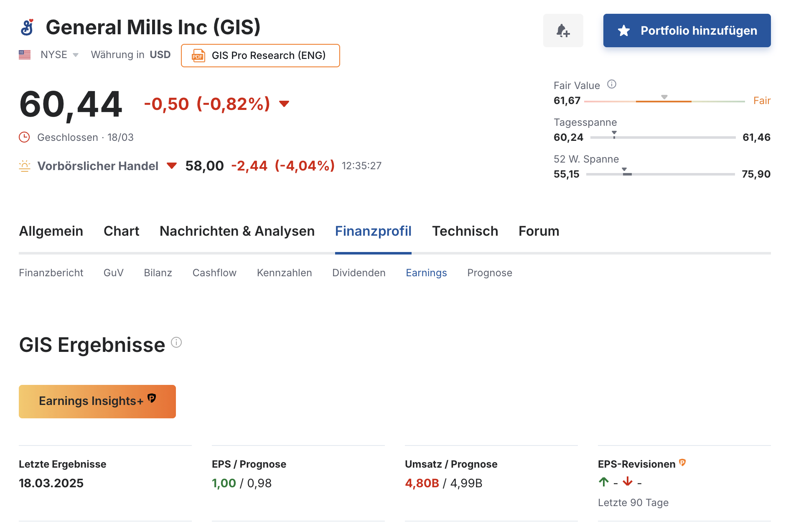This screenshot has height=532, width=796.
Task: Click red triangle beside Vorbörslicher Handel
Action: coord(172,166)
